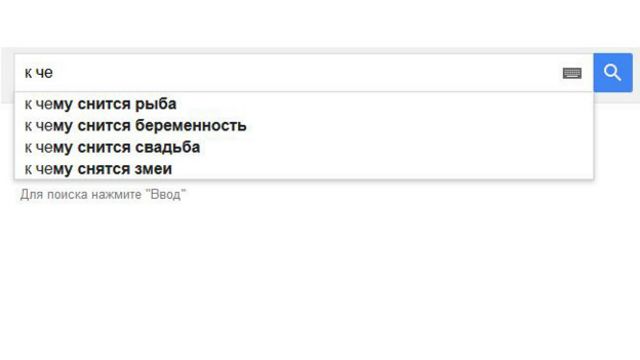The height and width of the screenshot is (360, 640).
Task: Place cursor after the typed text "к че"
Action: (x=53, y=73)
